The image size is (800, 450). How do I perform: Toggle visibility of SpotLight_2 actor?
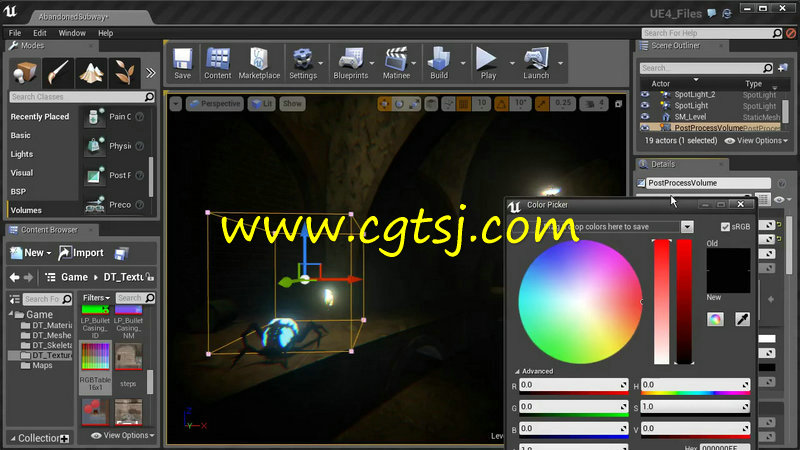point(645,94)
